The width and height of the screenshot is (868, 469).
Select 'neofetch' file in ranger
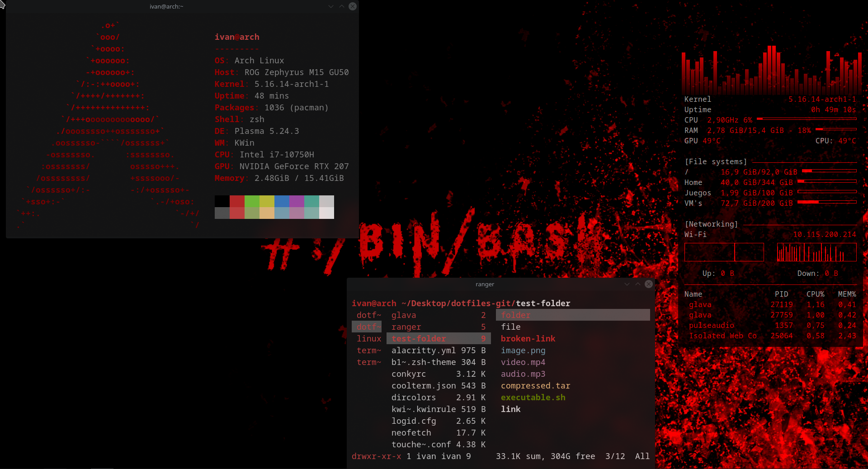coord(439,433)
